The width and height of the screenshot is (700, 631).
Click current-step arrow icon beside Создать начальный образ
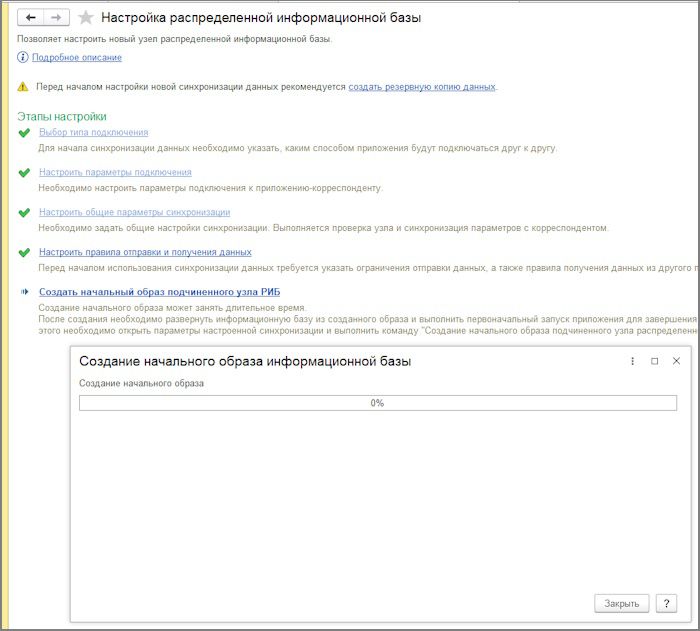point(25,292)
